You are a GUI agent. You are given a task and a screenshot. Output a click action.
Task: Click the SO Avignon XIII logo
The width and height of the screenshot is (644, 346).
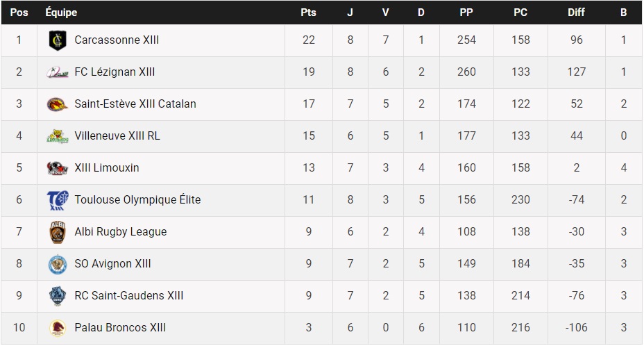(x=57, y=264)
